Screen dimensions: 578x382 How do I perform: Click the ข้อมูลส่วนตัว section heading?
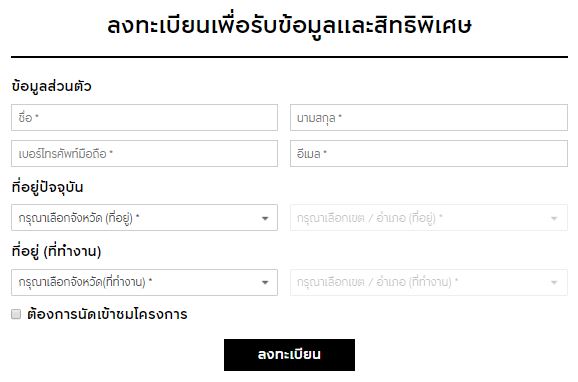pos(51,86)
